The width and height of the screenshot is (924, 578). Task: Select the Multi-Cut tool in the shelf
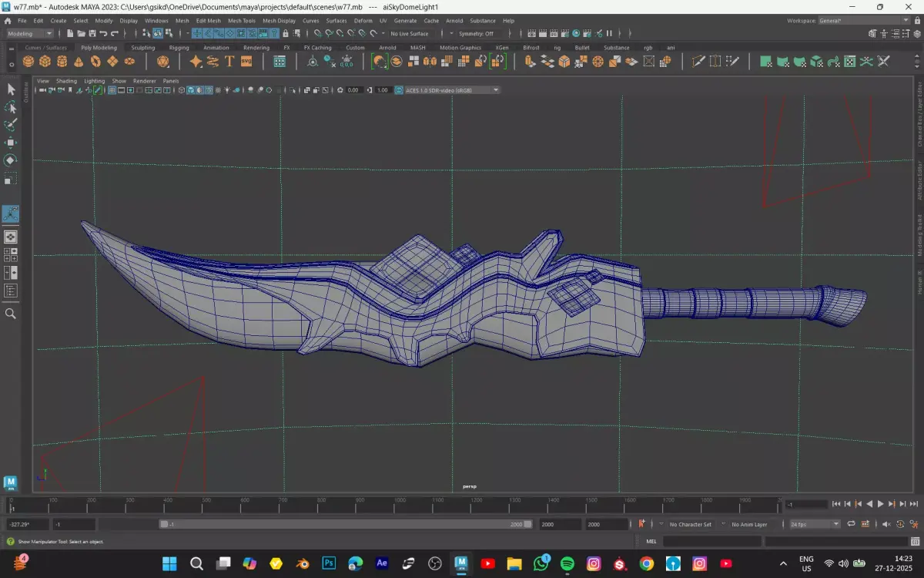[698, 62]
